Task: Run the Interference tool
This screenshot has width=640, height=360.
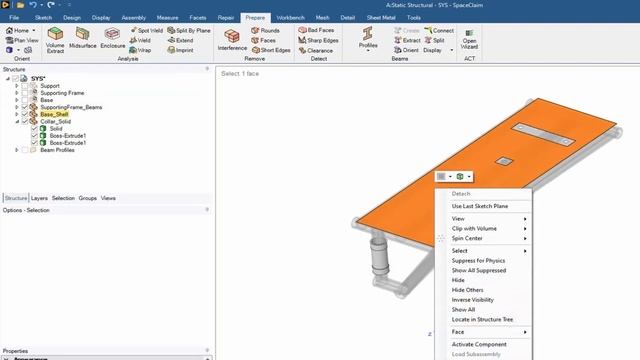Action: click(232, 40)
